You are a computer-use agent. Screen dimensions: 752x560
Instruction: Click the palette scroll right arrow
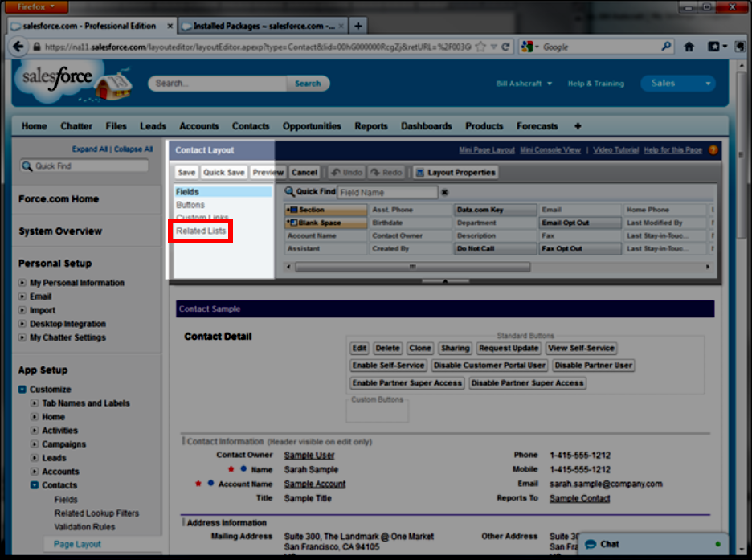point(707,267)
